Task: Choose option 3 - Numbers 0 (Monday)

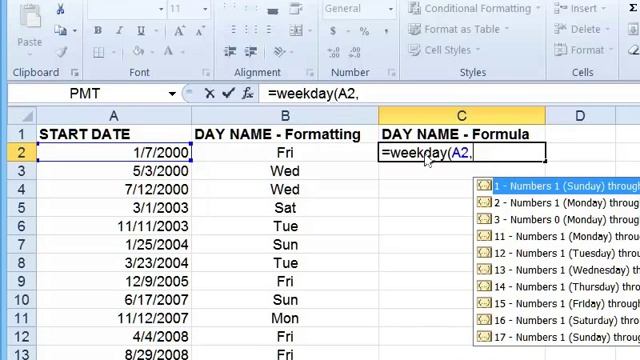Action: (x=558, y=220)
